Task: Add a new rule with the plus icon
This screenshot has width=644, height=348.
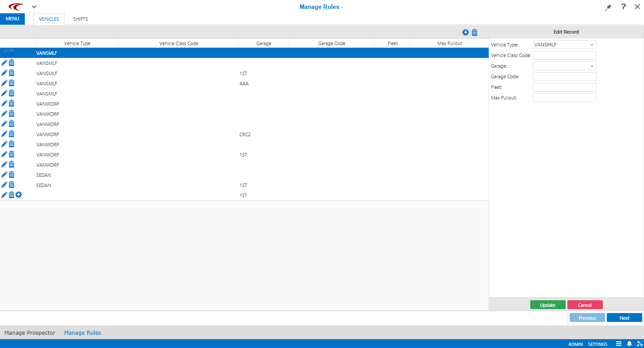Action: (465, 32)
